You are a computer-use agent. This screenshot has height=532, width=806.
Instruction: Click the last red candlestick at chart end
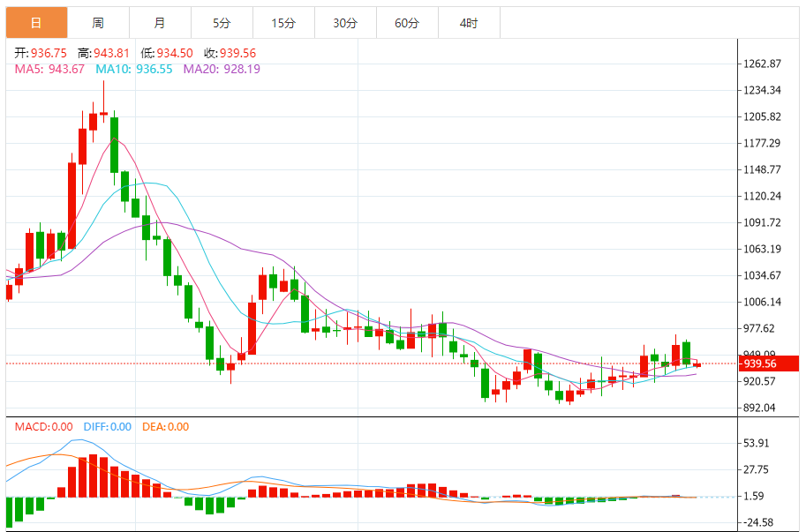click(x=697, y=365)
